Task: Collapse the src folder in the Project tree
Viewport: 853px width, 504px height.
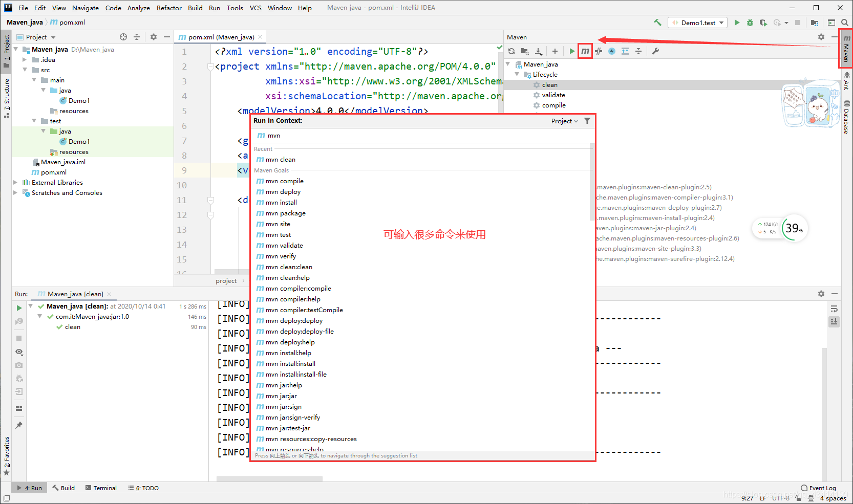Action: [x=25, y=70]
